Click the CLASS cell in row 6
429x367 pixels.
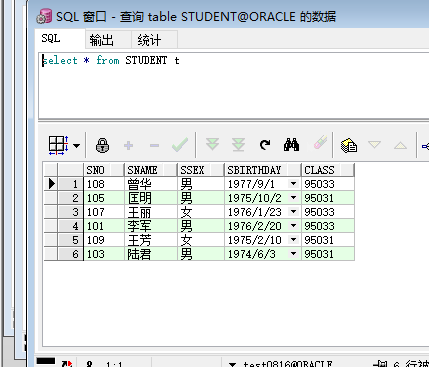click(328, 254)
